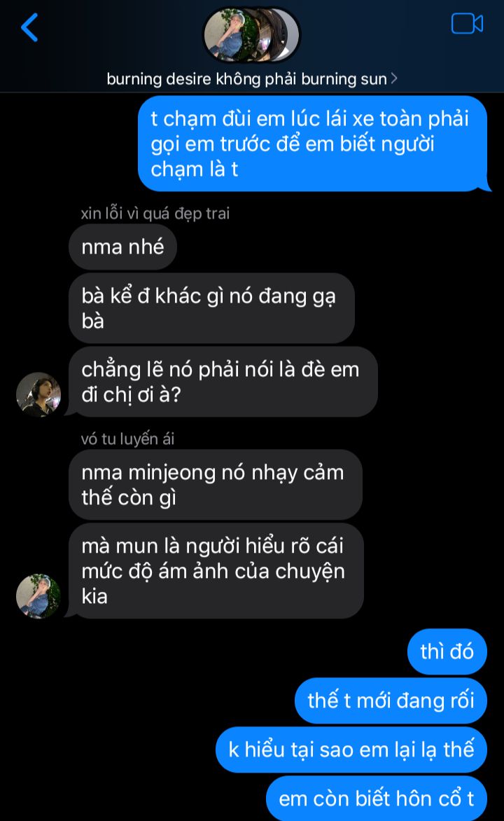Select the message 'chẳng lẽ nó phải nói là đè em'
504x821 pixels.
[223, 382]
